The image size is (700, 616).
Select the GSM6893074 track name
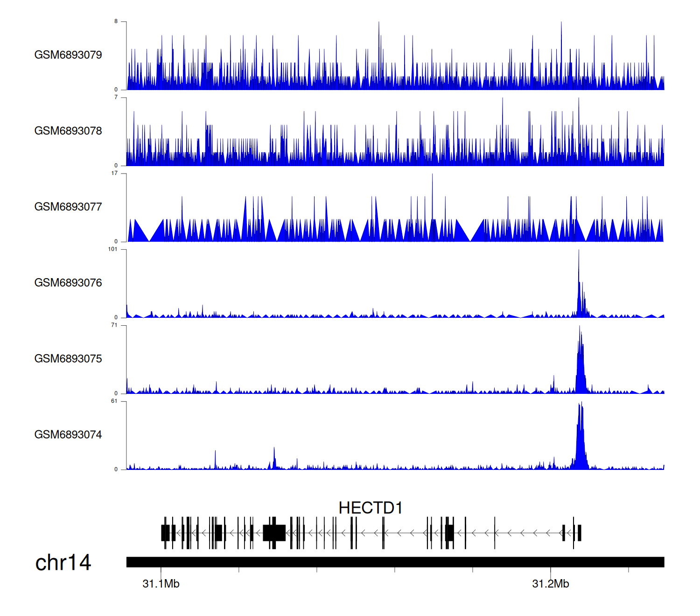pyautogui.click(x=68, y=435)
